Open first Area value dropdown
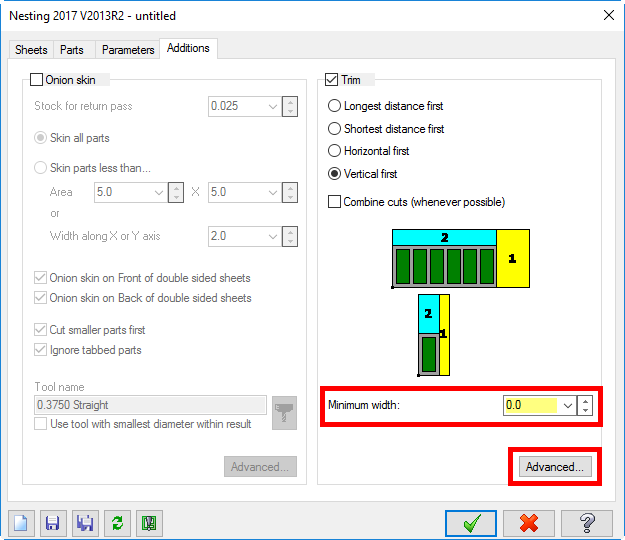 159,192
